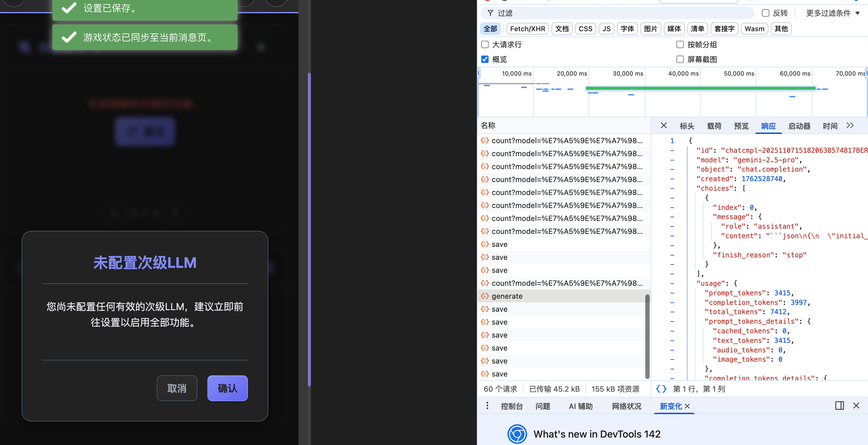
Task: Switch to the 载荷 tab
Action: click(x=714, y=126)
